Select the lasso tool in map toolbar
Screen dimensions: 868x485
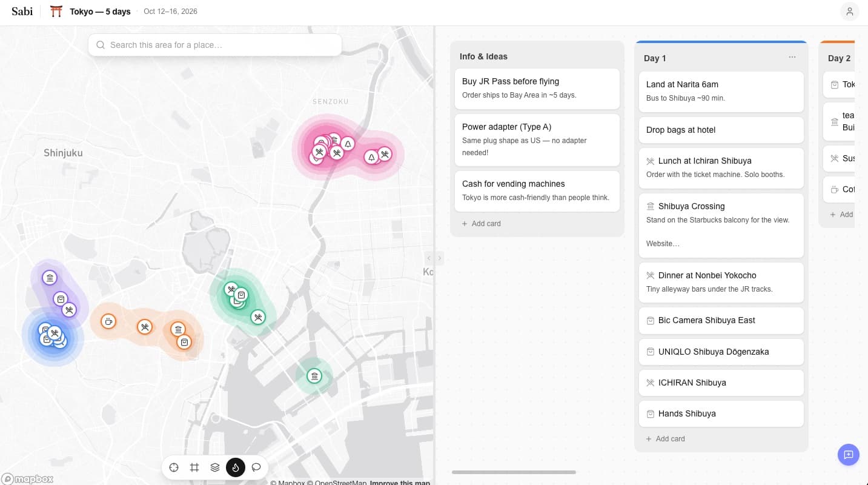(256, 467)
